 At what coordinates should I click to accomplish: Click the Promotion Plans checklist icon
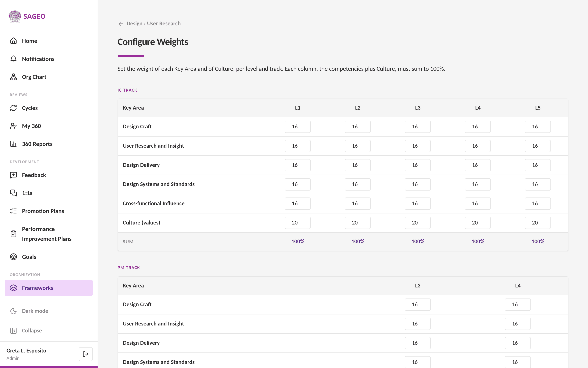point(13,211)
